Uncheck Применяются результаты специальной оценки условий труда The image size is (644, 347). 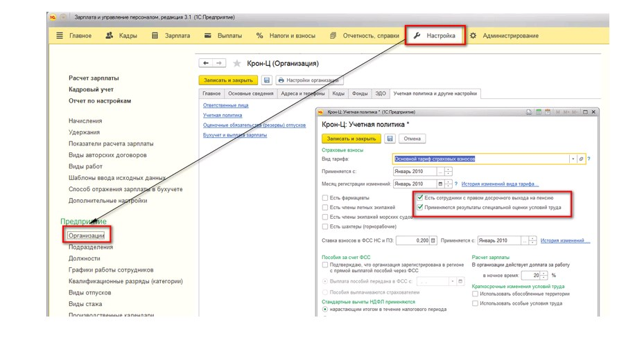coord(420,208)
